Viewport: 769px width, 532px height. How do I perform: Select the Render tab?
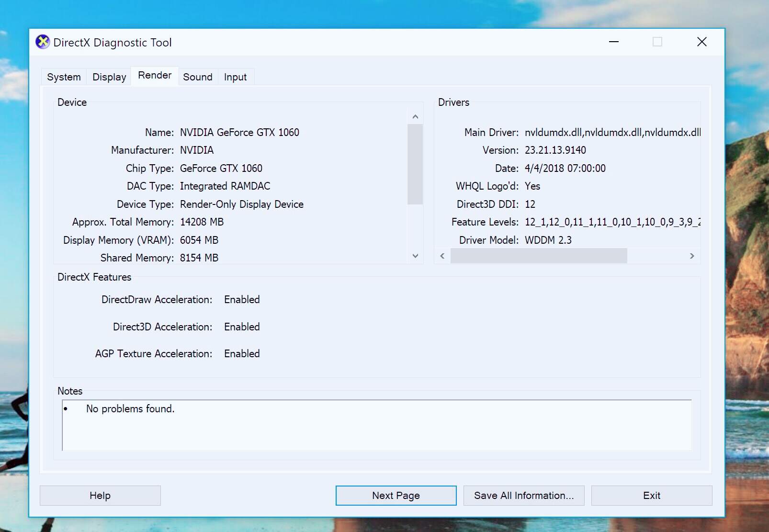(x=155, y=76)
